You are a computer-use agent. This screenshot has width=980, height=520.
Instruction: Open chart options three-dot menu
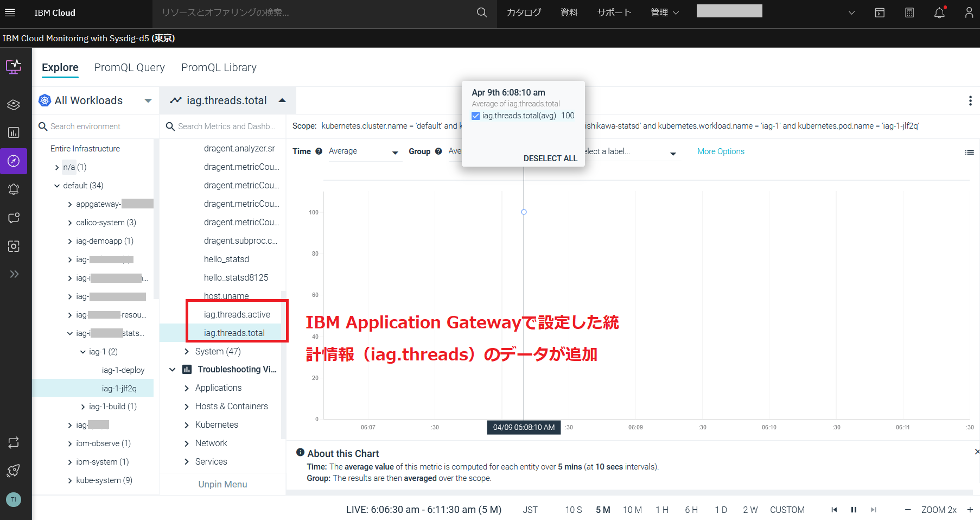point(970,101)
